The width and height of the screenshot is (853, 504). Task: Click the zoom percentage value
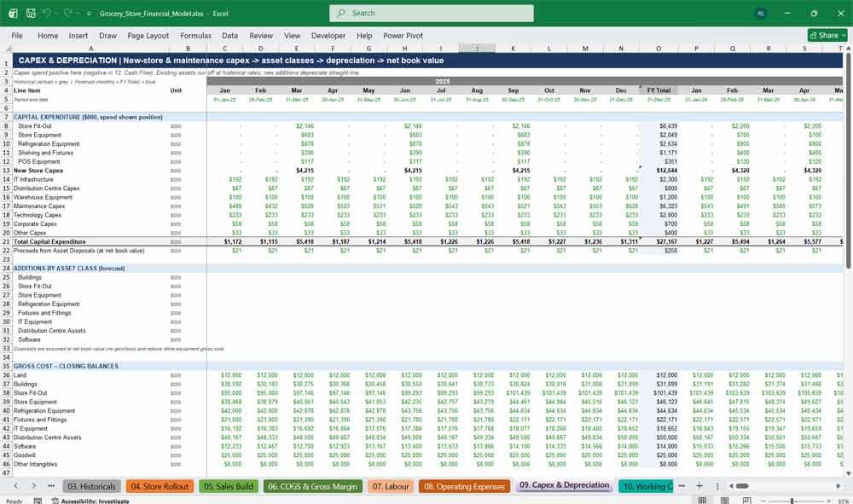pos(843,501)
